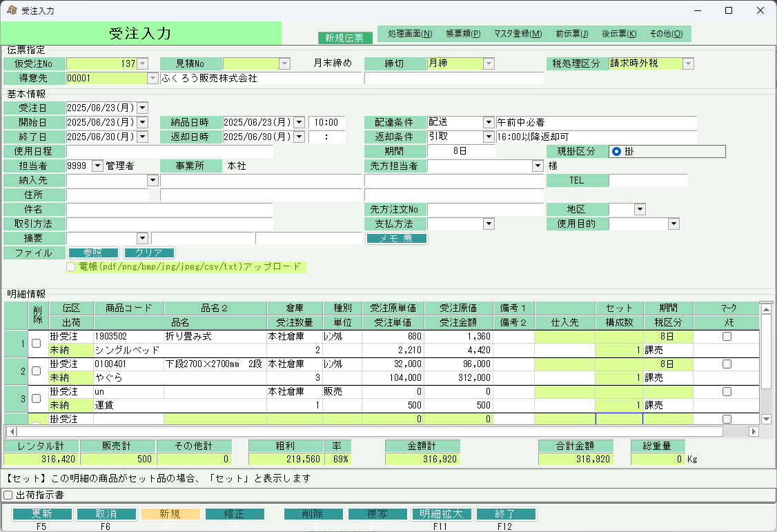Select the やぐら product name cell
Viewport: 777px width, 532px height.
point(180,378)
